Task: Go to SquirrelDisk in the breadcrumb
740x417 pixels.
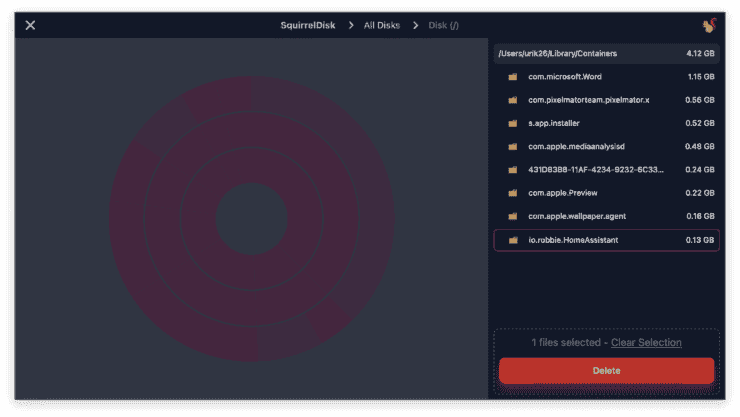Action: [x=308, y=25]
